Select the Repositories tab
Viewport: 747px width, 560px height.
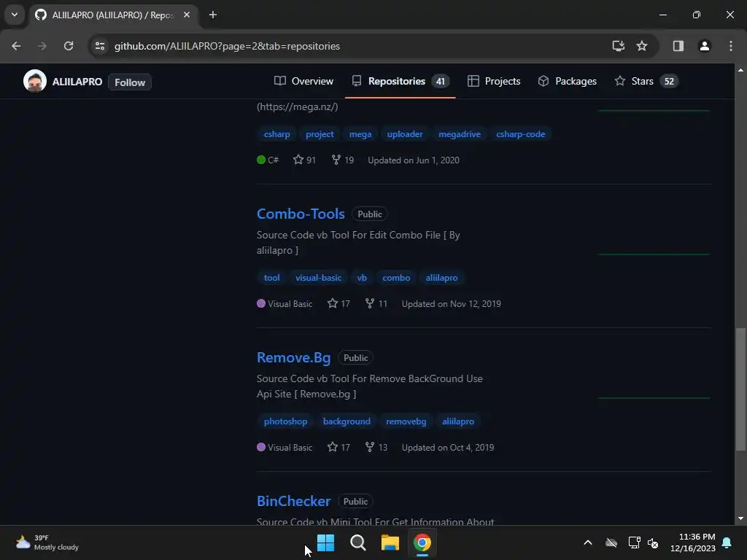click(400, 82)
